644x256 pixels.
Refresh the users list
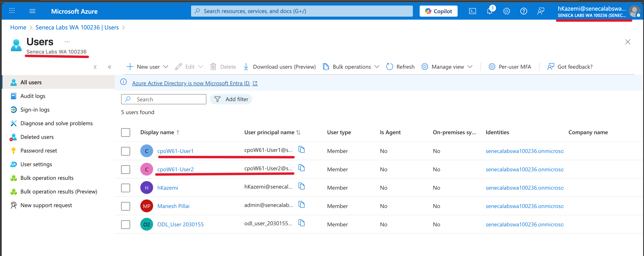pyautogui.click(x=400, y=67)
